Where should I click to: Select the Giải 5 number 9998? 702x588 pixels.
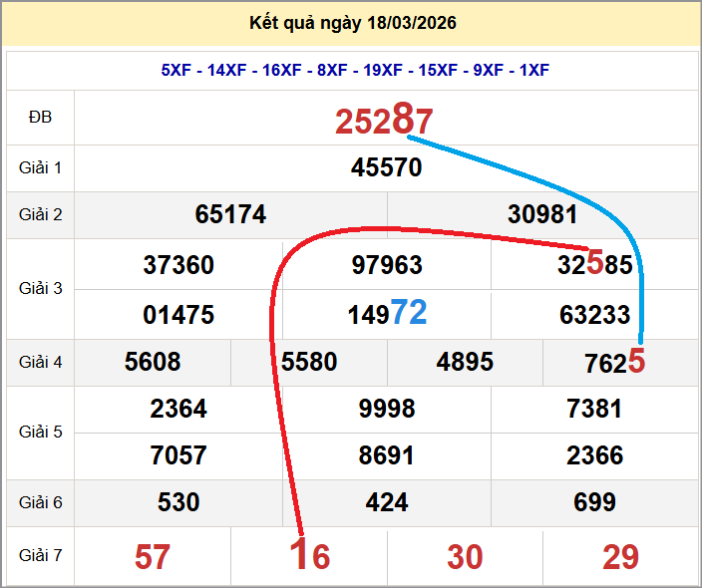pos(386,409)
